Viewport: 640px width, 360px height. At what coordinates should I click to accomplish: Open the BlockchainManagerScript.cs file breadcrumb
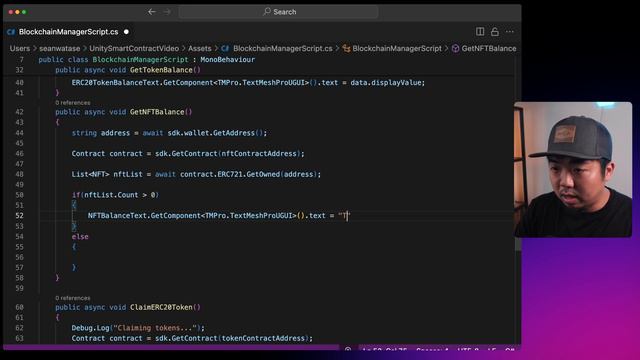tap(282, 49)
